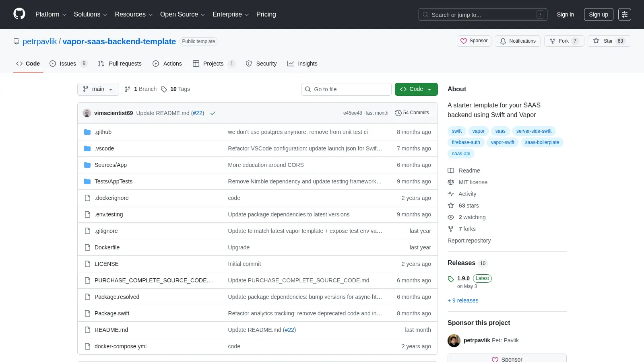Click the README.md file icon
Viewport: 644px width, 362px height.
[x=87, y=330]
